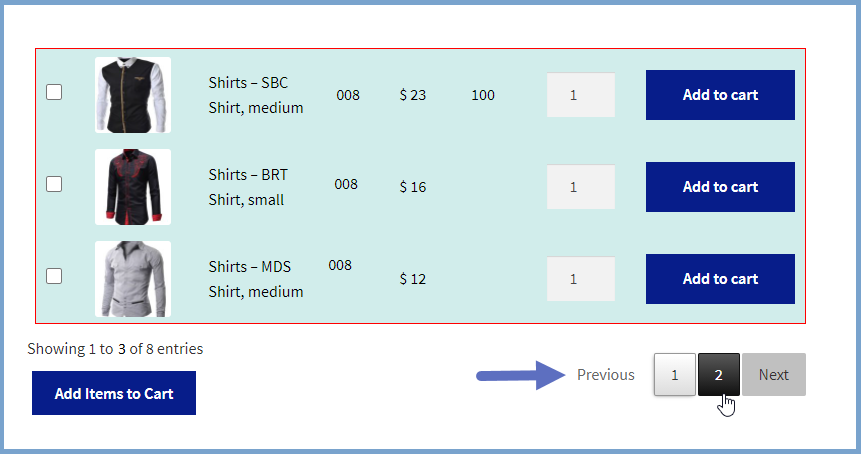This screenshot has width=861, height=454.
Task: Open the black vest SBC shirt thumbnail
Action: (x=133, y=95)
